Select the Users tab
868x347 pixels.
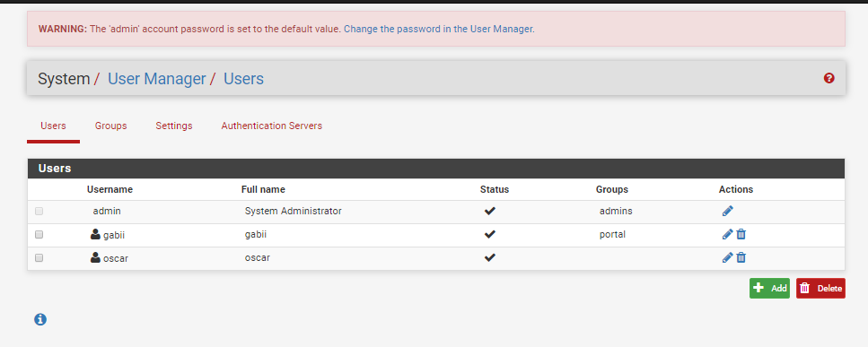[53, 126]
